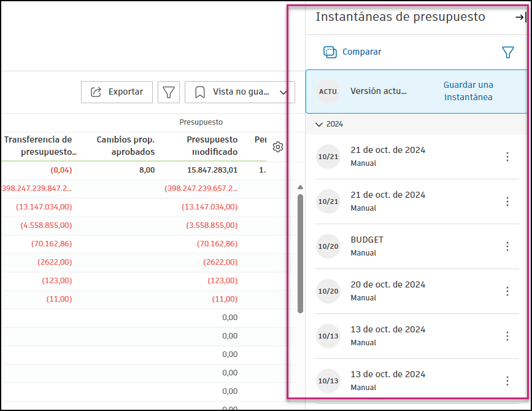Image resolution: width=532 pixels, height=411 pixels.
Task: Collapse the panel using the arrow icon
Action: tap(519, 18)
